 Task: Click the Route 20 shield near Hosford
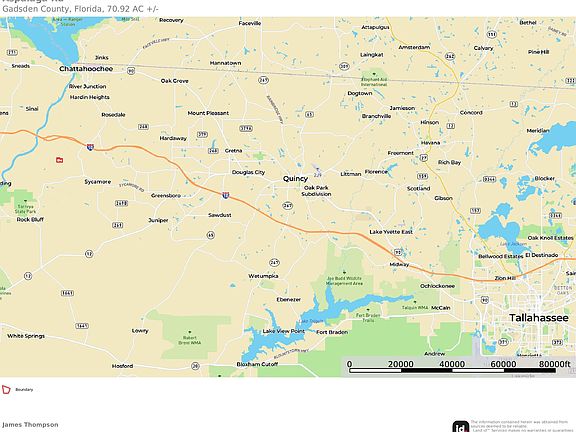point(195,366)
